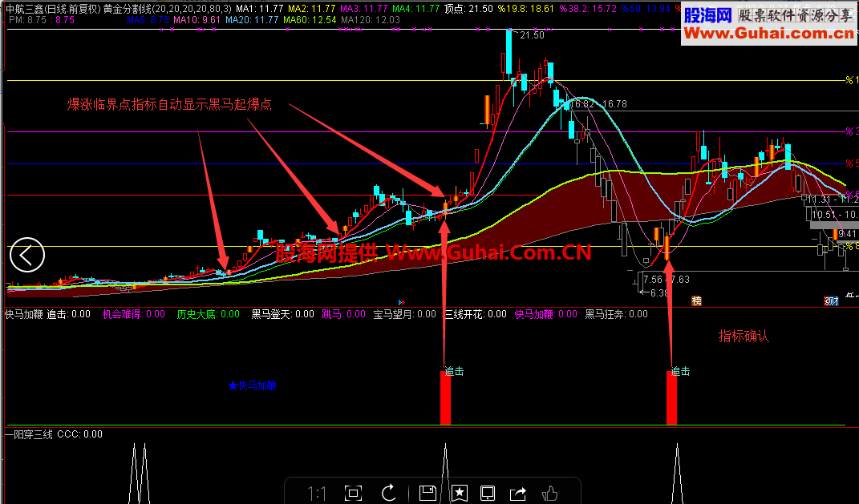Image resolution: width=859 pixels, height=504 pixels.
Task: Click the stock title 中航三鑫(日线.前复权)
Action: (x=54, y=9)
